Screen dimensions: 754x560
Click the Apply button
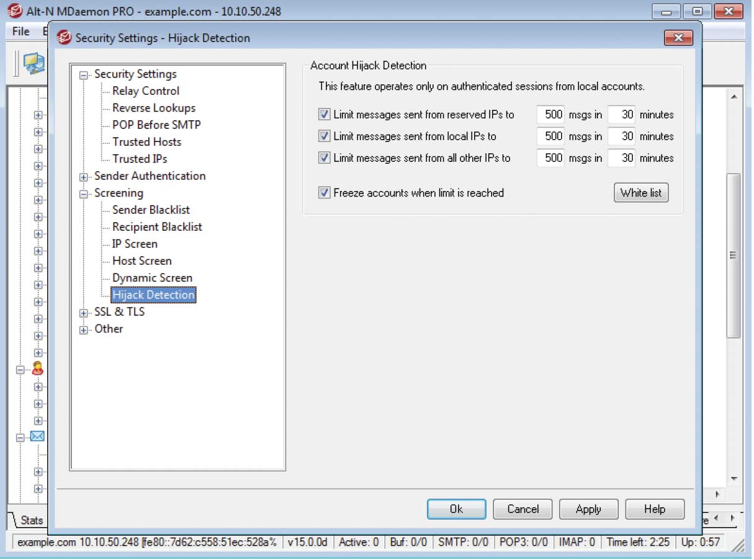tap(588, 509)
